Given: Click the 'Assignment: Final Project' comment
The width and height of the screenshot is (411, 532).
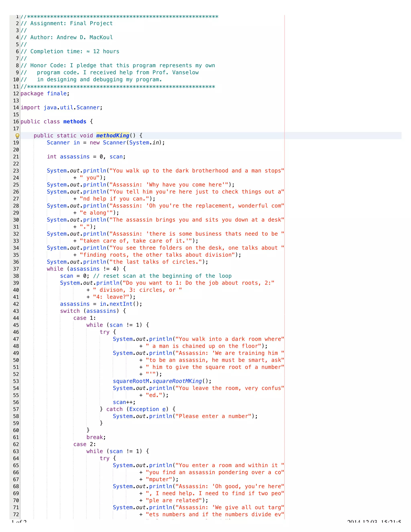Looking at the screenshot, I should coord(67,23).
